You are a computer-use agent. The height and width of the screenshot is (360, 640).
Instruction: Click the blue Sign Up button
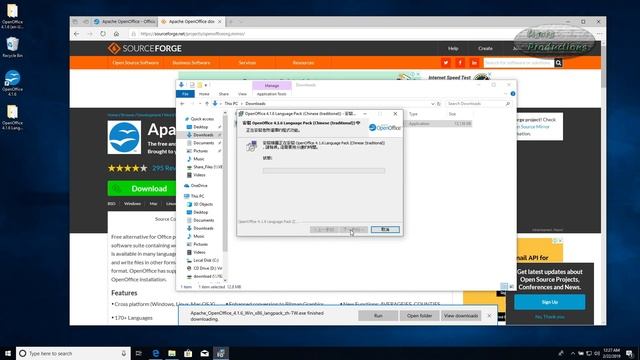pos(549,302)
